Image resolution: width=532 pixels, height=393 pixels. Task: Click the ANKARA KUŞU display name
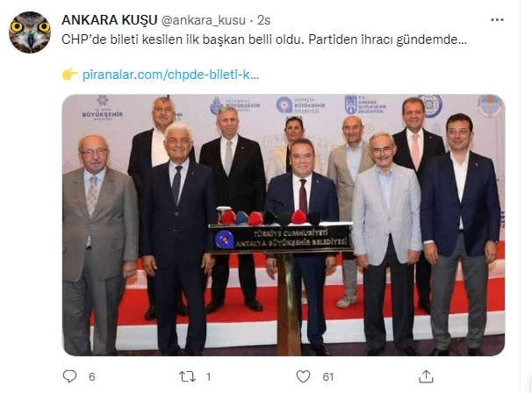(x=110, y=20)
